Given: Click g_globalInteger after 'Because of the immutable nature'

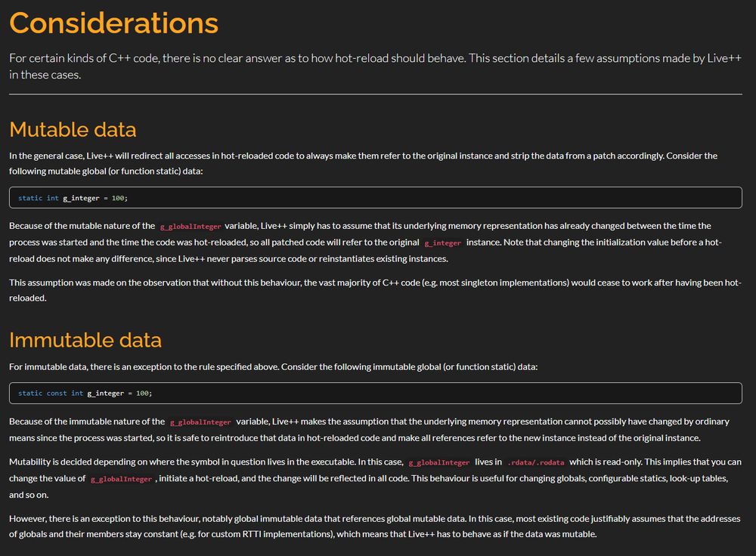Looking at the screenshot, I should 200,422.
